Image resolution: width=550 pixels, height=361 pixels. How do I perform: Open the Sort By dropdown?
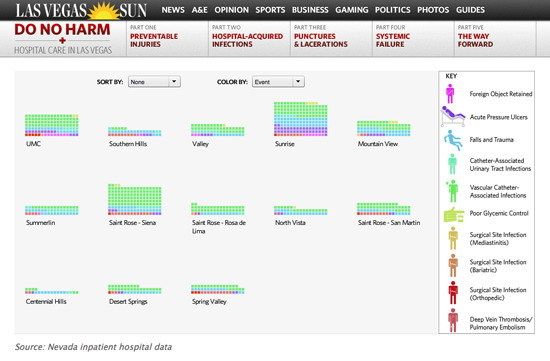[154, 82]
